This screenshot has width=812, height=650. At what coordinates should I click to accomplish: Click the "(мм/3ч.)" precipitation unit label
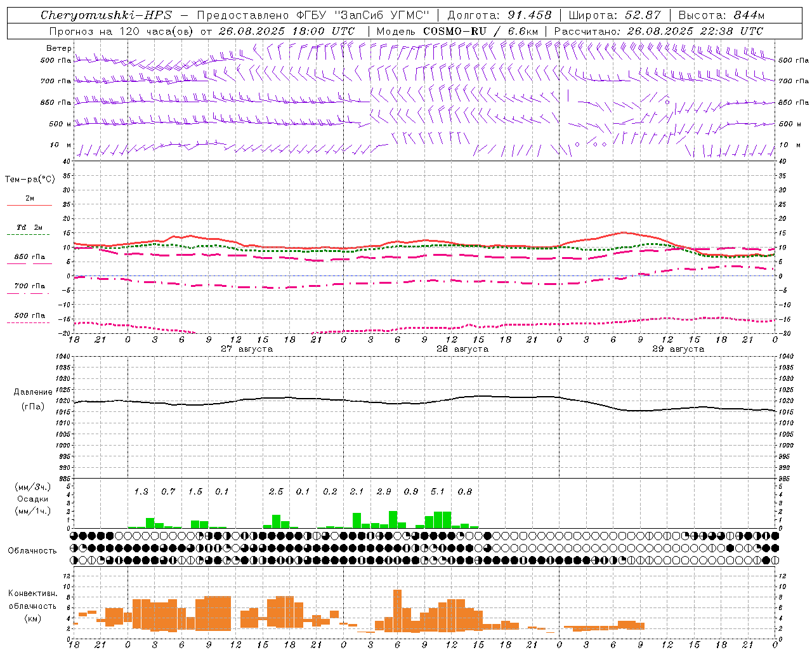click(32, 487)
